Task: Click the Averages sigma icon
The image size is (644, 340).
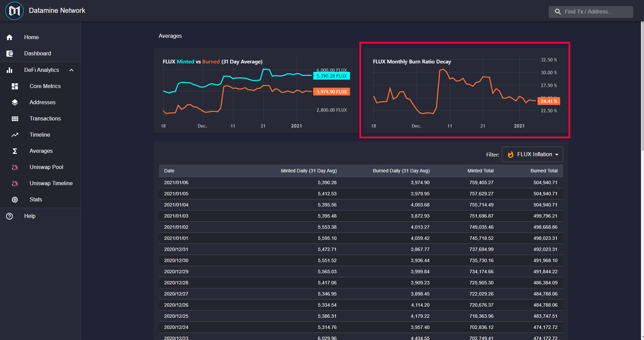Action: [15, 151]
